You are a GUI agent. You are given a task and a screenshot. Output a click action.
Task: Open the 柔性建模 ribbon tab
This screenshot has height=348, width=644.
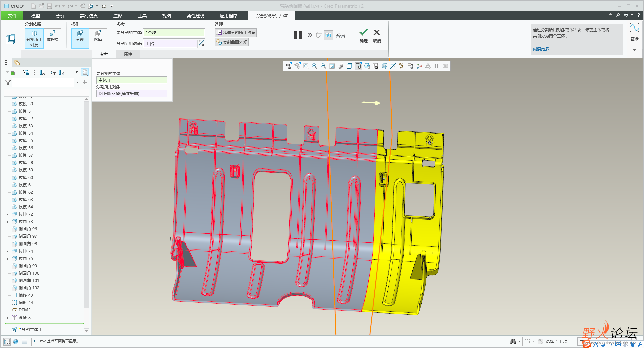click(195, 16)
